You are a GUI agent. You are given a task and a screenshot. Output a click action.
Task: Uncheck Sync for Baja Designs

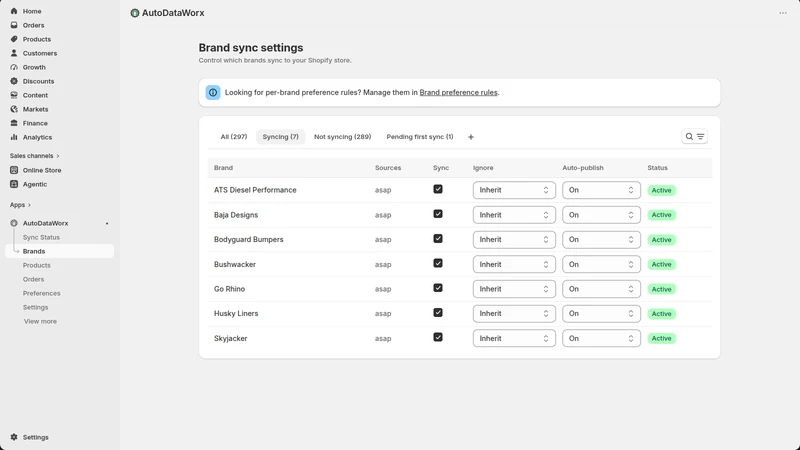(438, 214)
